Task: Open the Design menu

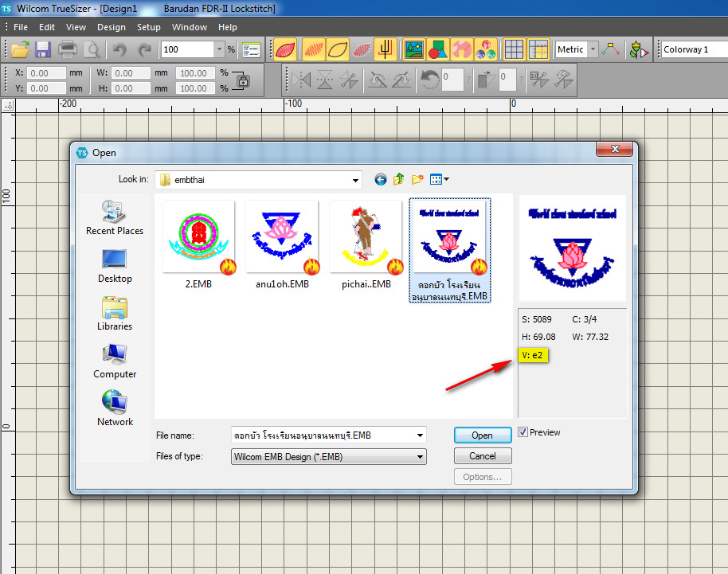Action: pyautogui.click(x=112, y=27)
